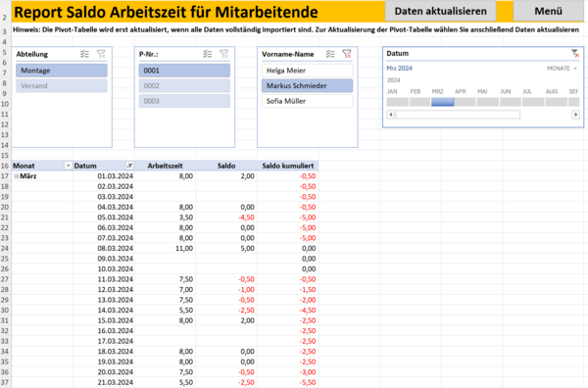
Task: Clear the filter on the Abteilung slicer
Action: pyautogui.click(x=101, y=54)
